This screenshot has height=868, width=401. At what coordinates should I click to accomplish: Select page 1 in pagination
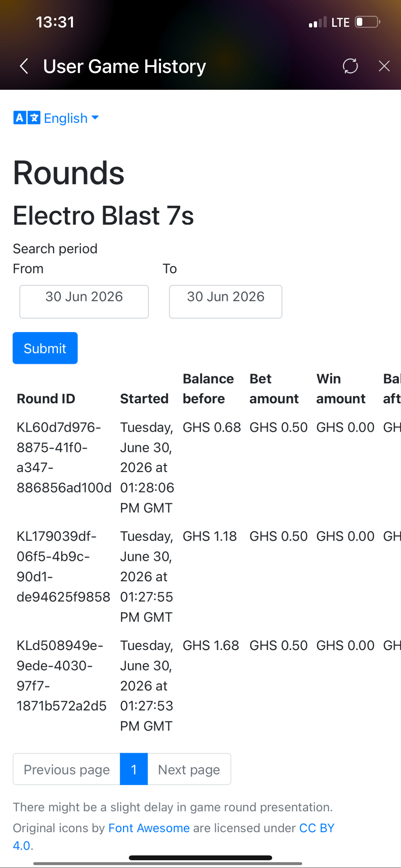[x=134, y=769]
